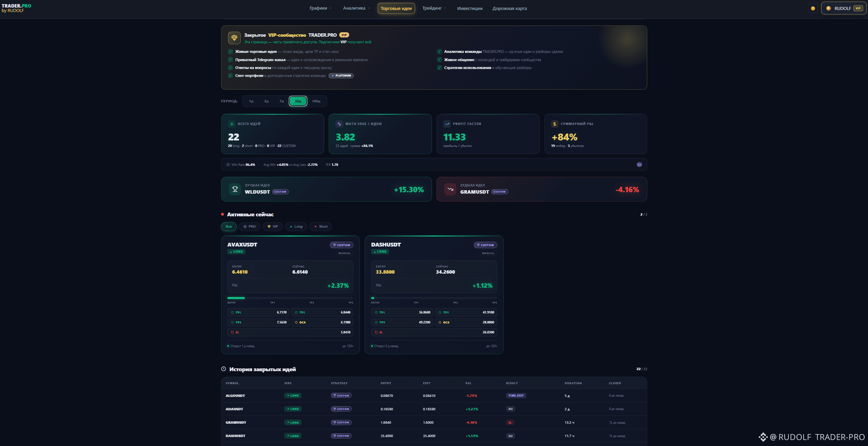Click the target icon beside Win Rate
This screenshot has height=446, width=868.
click(x=228, y=165)
